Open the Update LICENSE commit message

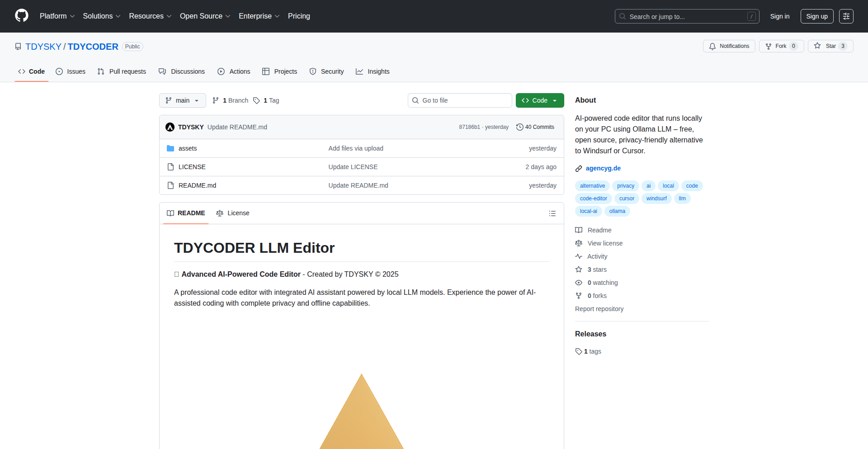[353, 167]
